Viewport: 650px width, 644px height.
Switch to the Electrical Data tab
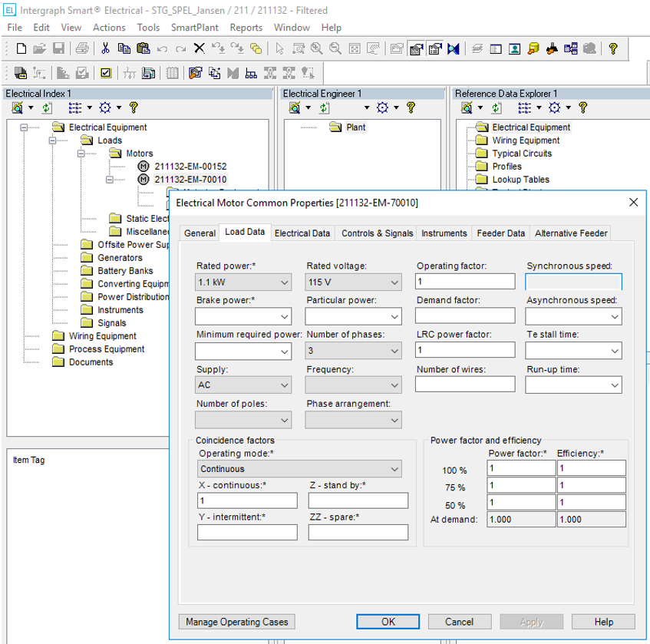[x=302, y=233]
